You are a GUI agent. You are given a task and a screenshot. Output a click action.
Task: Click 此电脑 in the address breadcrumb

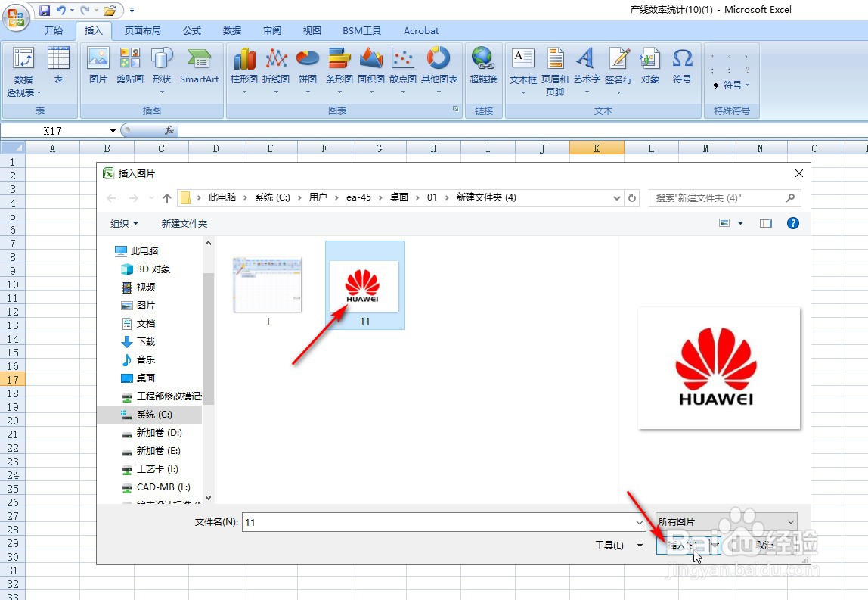point(222,197)
